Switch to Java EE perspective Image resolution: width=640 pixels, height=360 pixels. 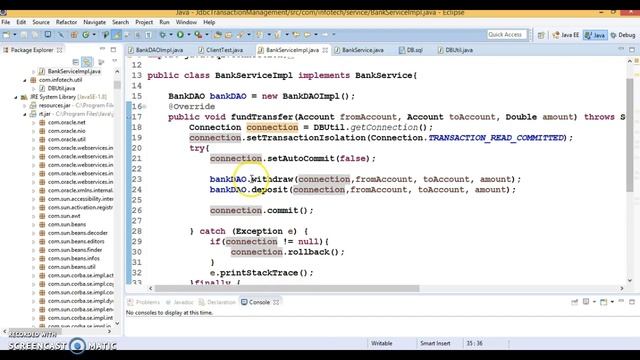click(565, 36)
